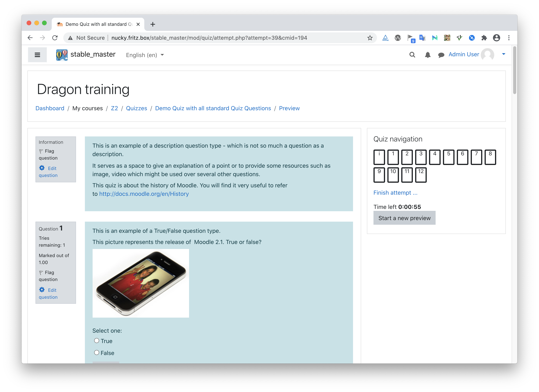The height and width of the screenshot is (392, 539).
Task: Click the Preview breadcrumb link
Action: 289,108
